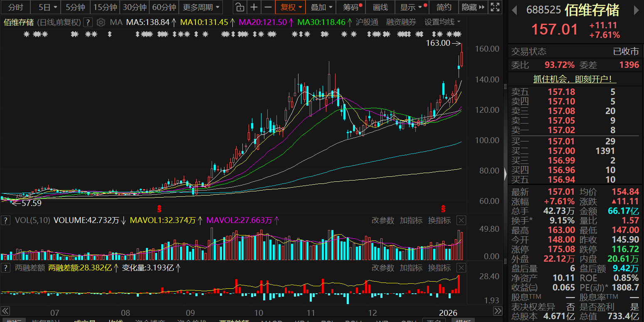Close the VOL indicator panel
This screenshot has height=322, width=644.
coord(461,220)
